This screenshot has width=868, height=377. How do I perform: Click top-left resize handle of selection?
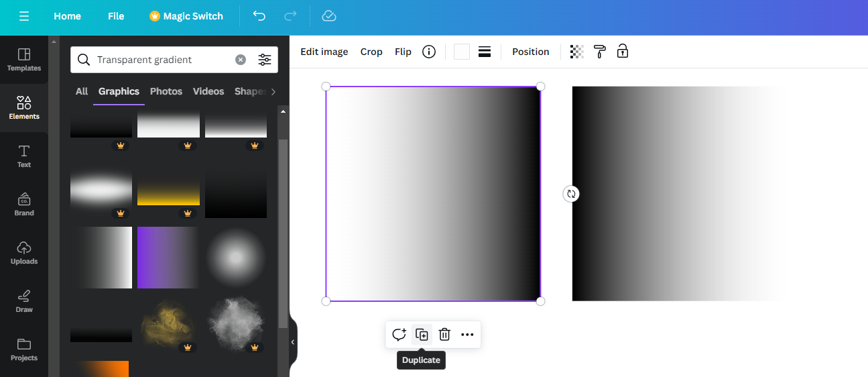(326, 87)
